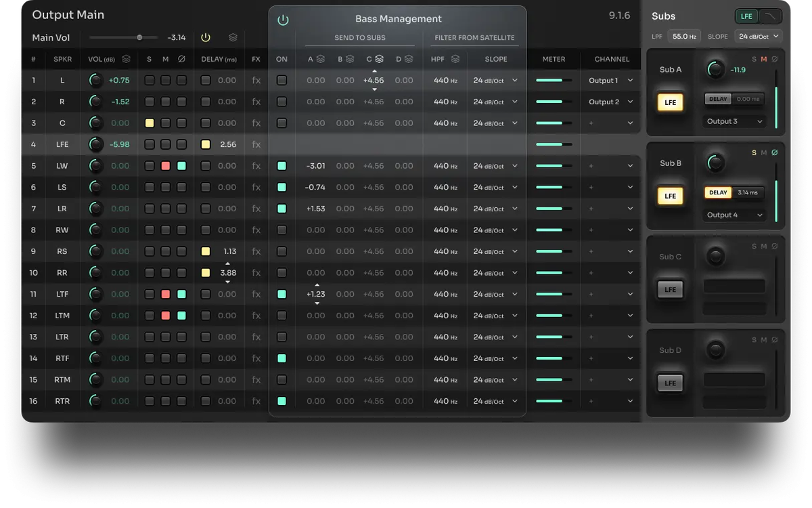812x508 pixels.
Task: Click the yellow power icon beside Main Vol
Action: point(206,38)
